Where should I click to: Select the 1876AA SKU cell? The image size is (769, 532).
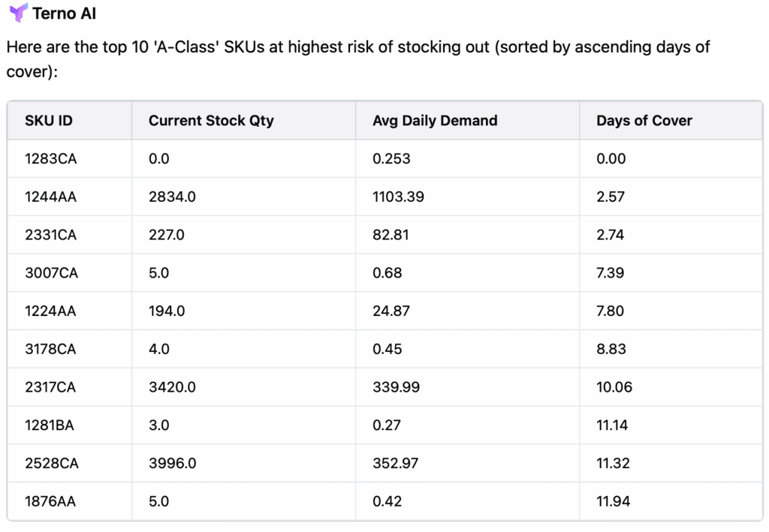[x=50, y=501]
